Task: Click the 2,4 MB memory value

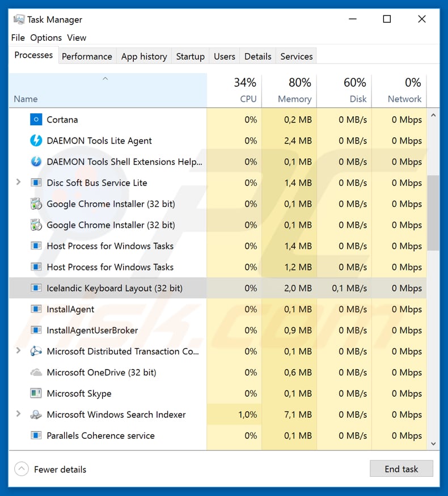Action: click(298, 141)
